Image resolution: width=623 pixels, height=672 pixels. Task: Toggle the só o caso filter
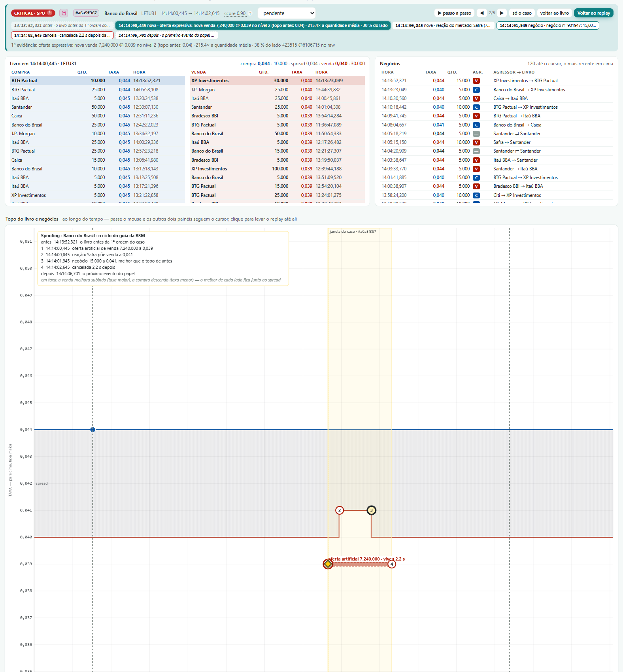point(522,13)
